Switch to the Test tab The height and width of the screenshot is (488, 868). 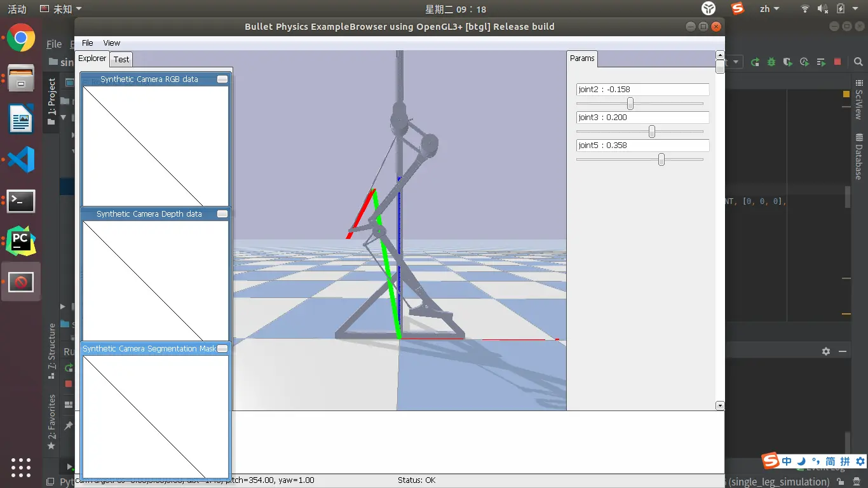(x=121, y=59)
